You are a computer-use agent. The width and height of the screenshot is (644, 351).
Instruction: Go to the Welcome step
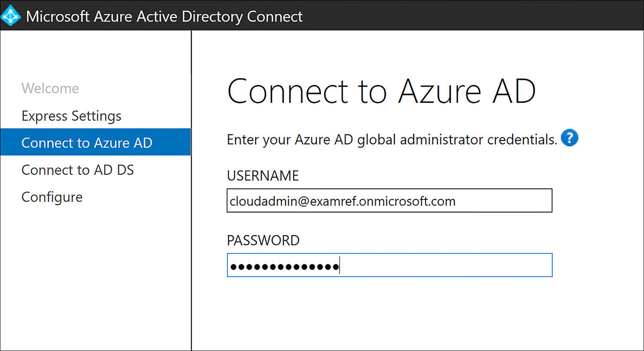click(x=50, y=88)
